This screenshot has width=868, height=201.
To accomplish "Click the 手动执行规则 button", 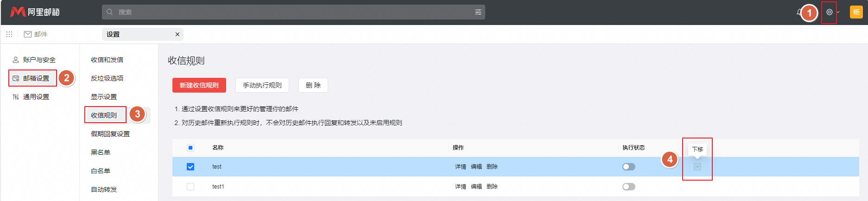I will (262, 85).
